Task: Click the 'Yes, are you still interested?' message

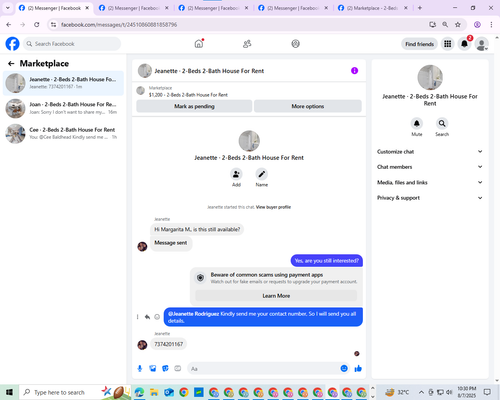Action: (327, 261)
